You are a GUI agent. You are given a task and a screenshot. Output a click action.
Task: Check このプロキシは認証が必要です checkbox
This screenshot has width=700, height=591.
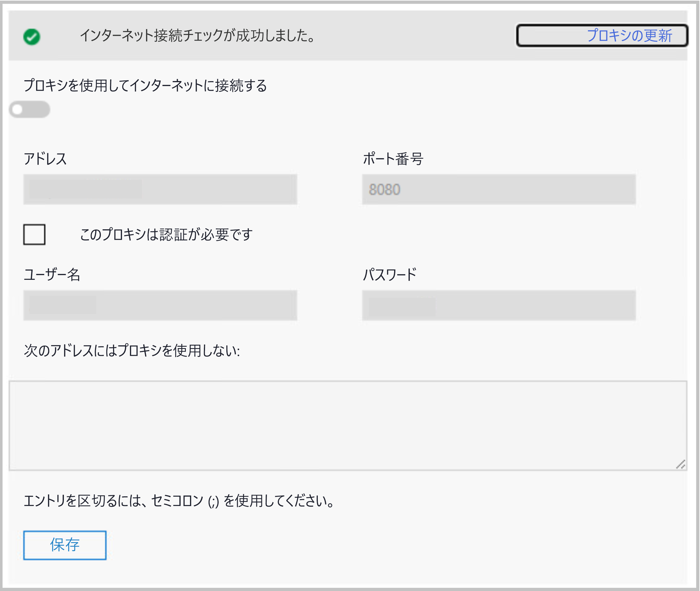tap(34, 235)
